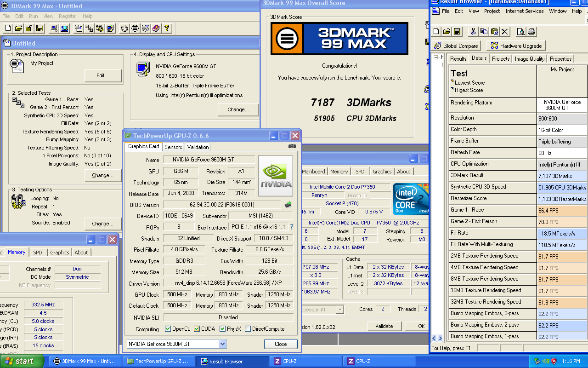The width and height of the screenshot is (588, 368).
Task: Switch to TechPowerUp GPU-Z in taskbar
Action: point(158,361)
